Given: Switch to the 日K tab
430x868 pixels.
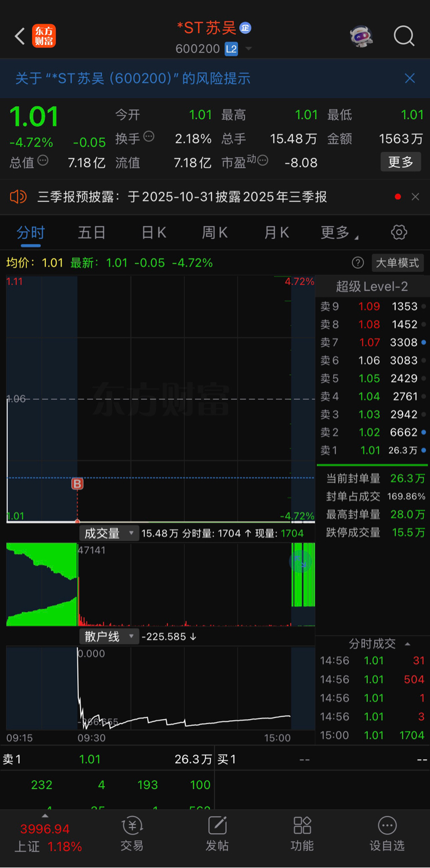Looking at the screenshot, I should click(x=154, y=232).
